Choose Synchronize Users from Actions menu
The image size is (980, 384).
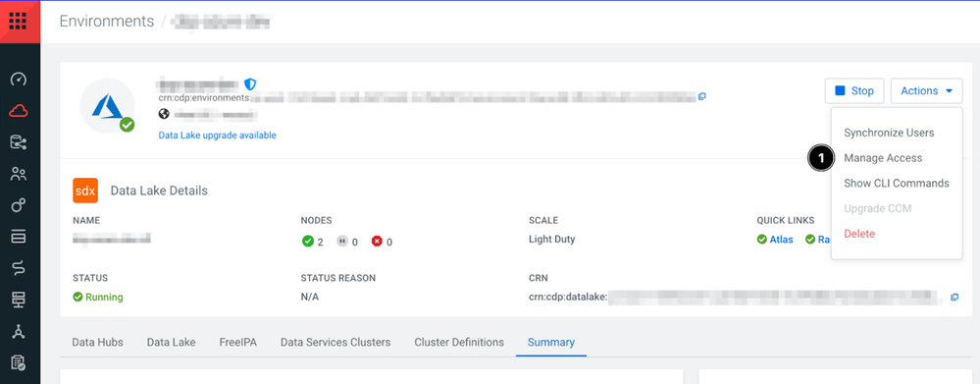tap(889, 133)
